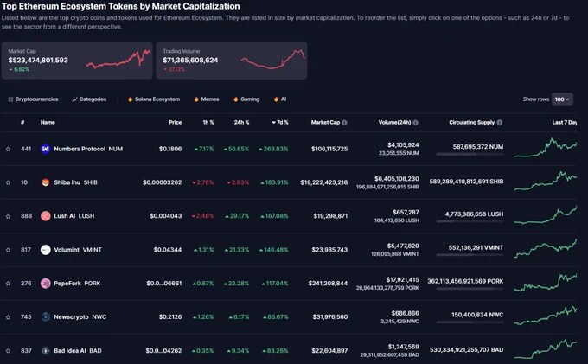Sort by Market Cap column header
The width and height of the screenshot is (588, 364).
325,122
